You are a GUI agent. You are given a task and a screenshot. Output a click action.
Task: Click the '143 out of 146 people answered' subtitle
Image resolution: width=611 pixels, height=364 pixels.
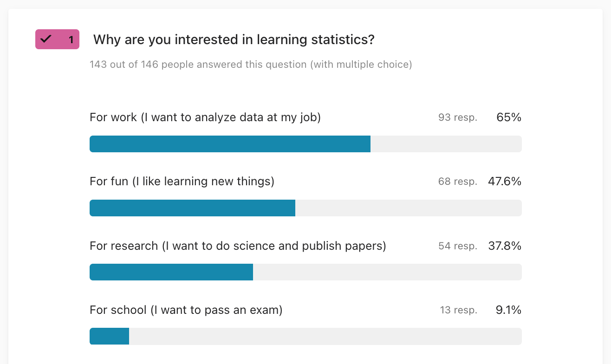click(x=251, y=65)
